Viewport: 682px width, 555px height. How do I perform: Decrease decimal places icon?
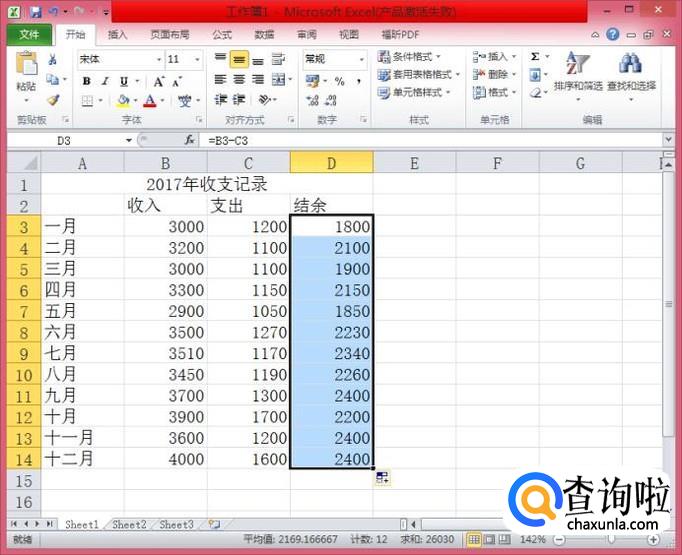coord(331,101)
